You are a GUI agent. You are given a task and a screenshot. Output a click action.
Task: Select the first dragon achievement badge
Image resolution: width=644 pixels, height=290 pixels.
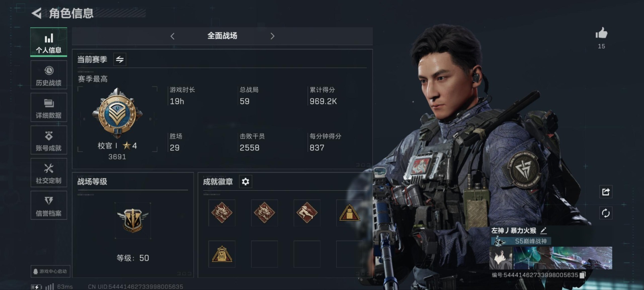pyautogui.click(x=222, y=213)
